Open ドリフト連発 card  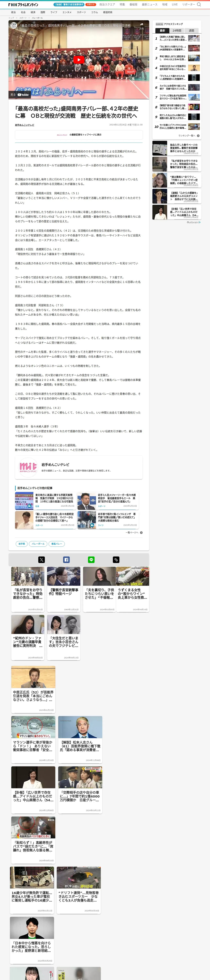[79, 890]
